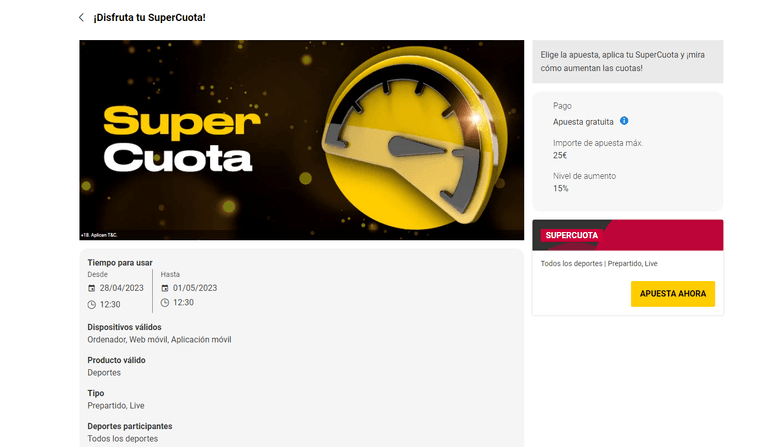
Task: Open the +18 Aplican T&C notice
Action: (x=101, y=235)
